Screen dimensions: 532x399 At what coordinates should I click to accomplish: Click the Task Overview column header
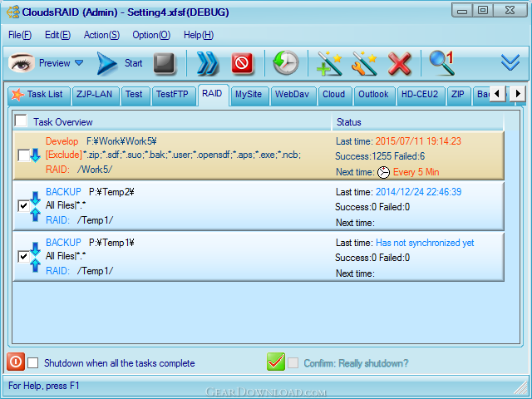click(x=172, y=122)
